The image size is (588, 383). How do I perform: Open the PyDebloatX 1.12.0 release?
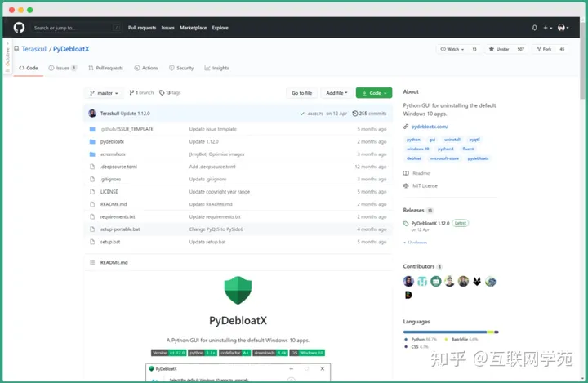coord(430,223)
